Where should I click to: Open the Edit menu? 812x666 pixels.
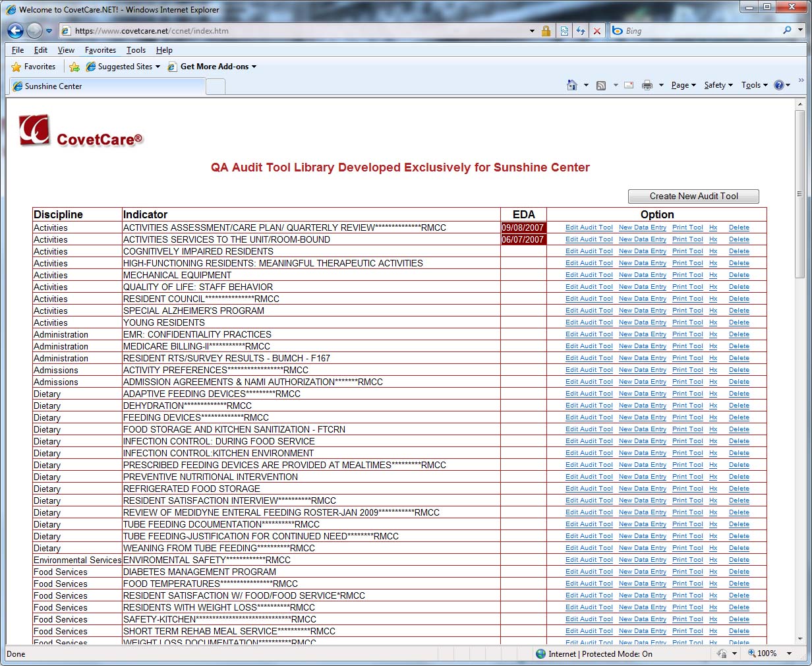(x=41, y=50)
